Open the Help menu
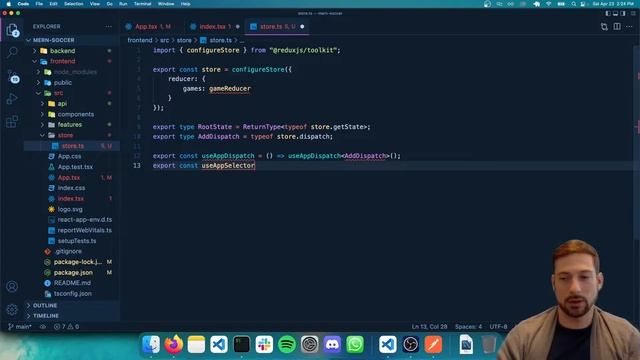 pyautogui.click(x=185, y=4)
